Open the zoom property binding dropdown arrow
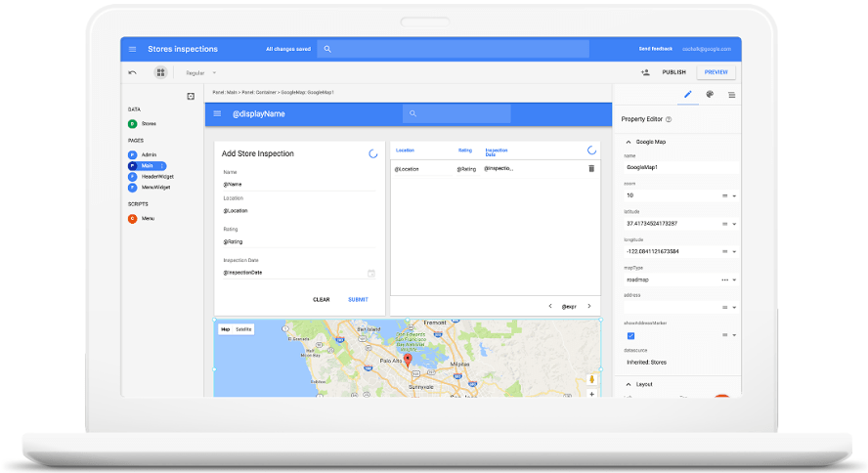The width and height of the screenshot is (868, 473). pos(735,195)
